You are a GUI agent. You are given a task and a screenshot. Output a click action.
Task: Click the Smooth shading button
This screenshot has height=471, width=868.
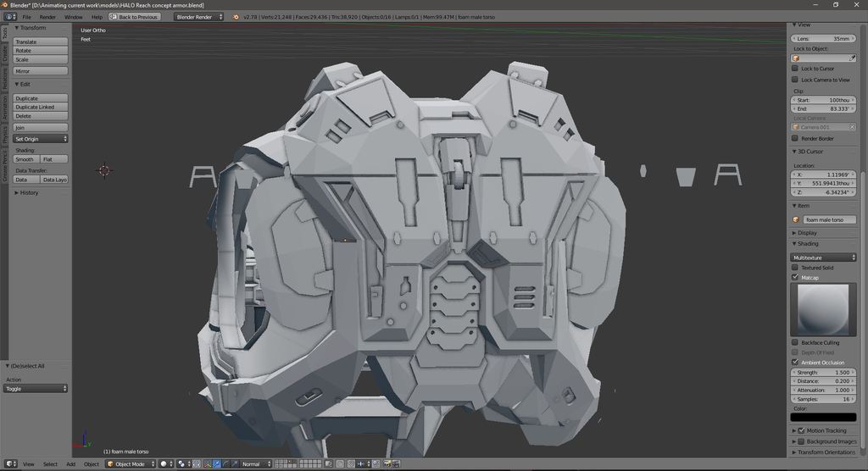pos(26,159)
